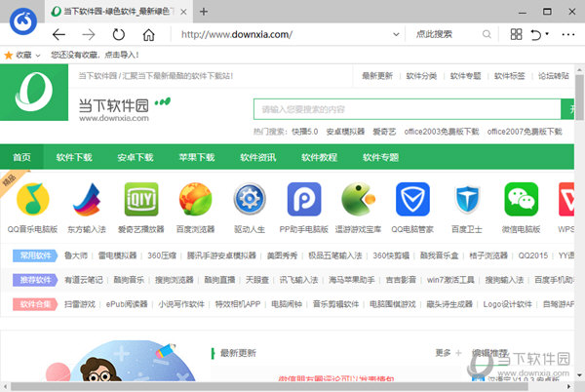
Task: Open 逗游游戏宝库 icon
Action: (358, 199)
